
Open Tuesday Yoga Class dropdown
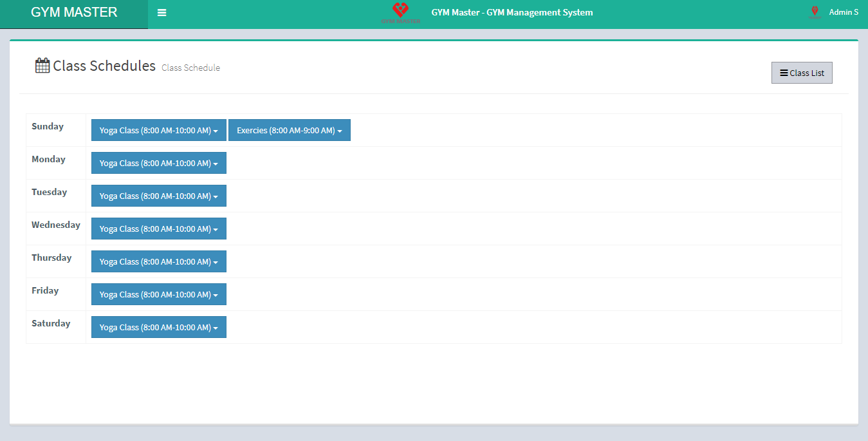point(158,196)
